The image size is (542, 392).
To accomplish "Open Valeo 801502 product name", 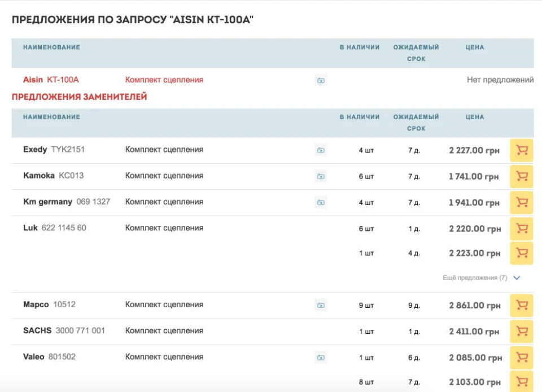I will [49, 357].
